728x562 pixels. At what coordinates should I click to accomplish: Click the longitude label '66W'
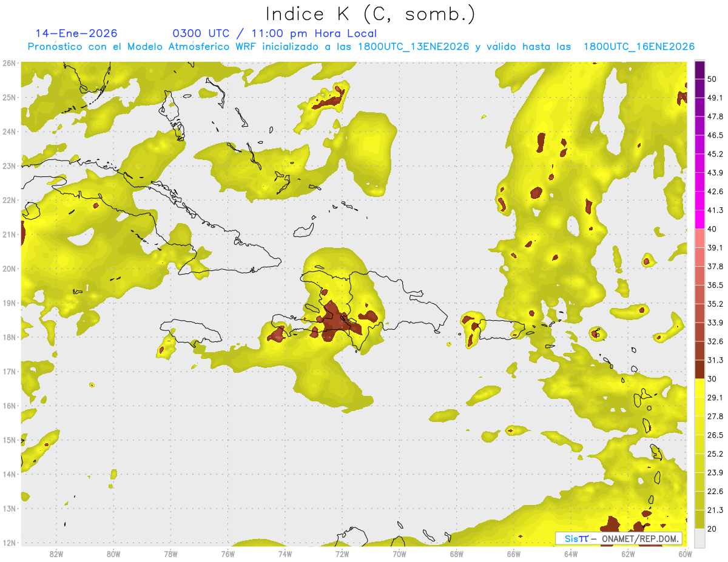coord(513,554)
